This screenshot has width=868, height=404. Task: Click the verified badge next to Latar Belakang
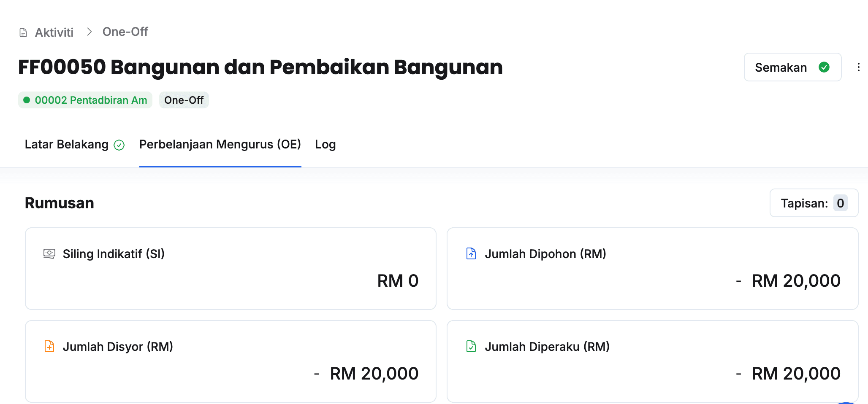pyautogui.click(x=119, y=145)
